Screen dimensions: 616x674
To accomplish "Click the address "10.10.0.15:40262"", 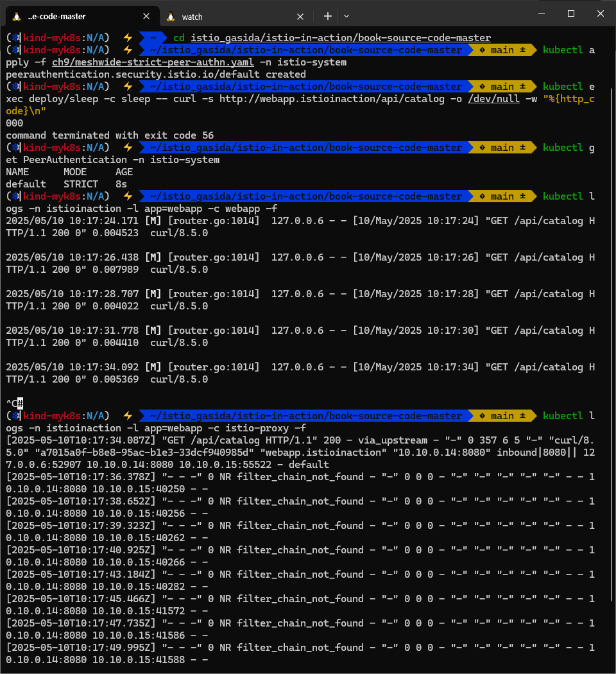I will coord(139,538).
